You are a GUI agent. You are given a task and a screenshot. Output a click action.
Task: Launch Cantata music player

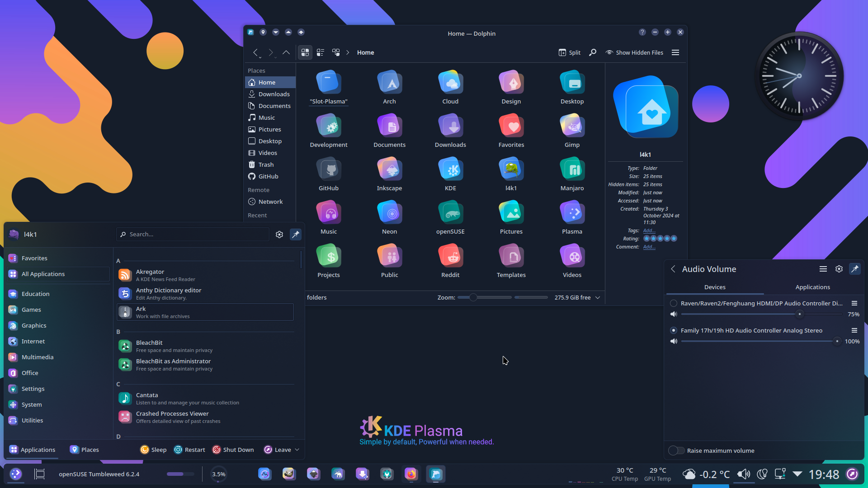pos(205,398)
